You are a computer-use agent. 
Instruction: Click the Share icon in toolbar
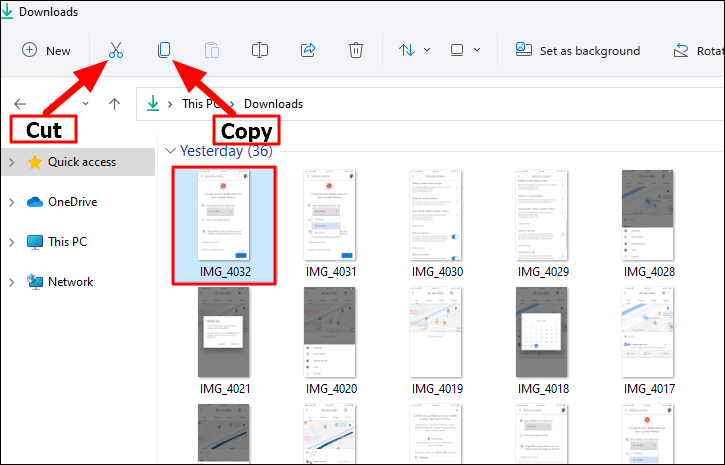tap(308, 50)
